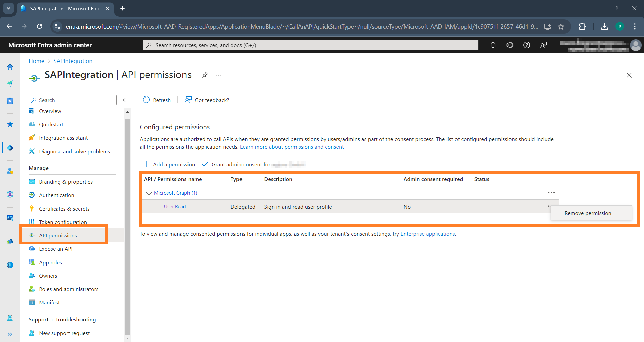
Task: Open Owners menu item
Action: pos(48,276)
